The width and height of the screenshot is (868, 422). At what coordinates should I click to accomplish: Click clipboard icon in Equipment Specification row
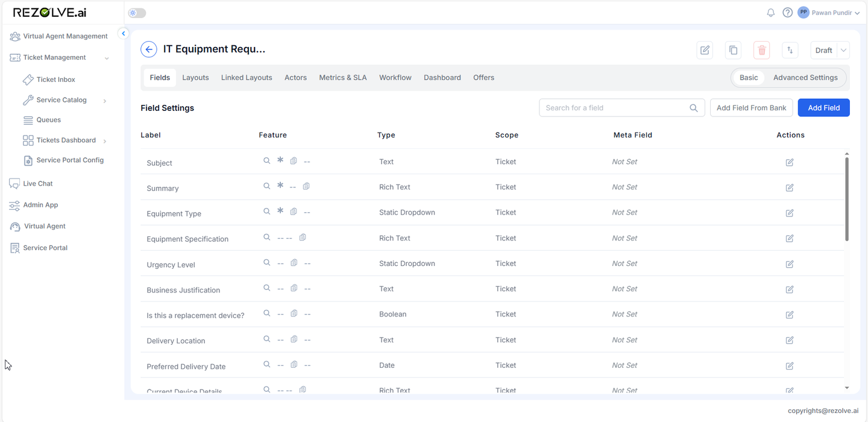pos(303,237)
